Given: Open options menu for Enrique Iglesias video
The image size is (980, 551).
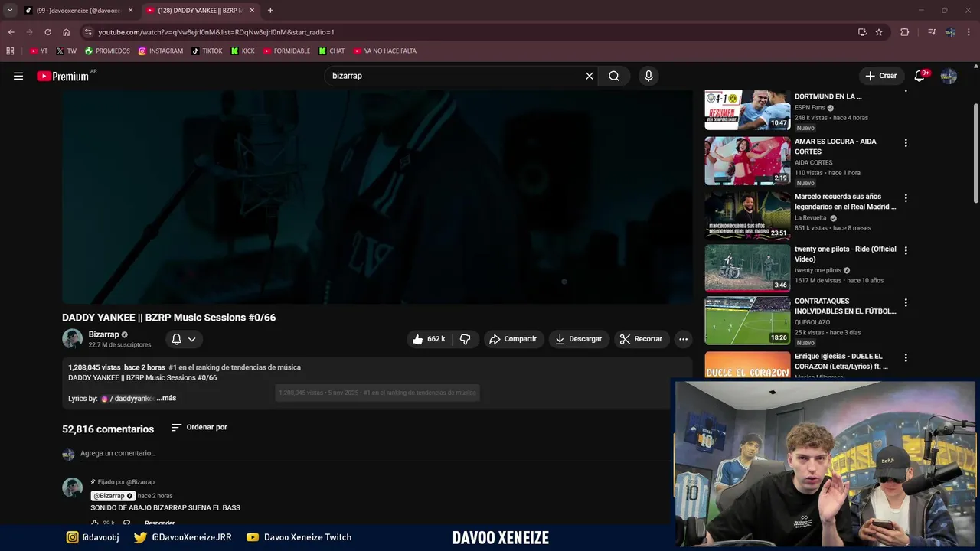Looking at the screenshot, I should coord(906,357).
